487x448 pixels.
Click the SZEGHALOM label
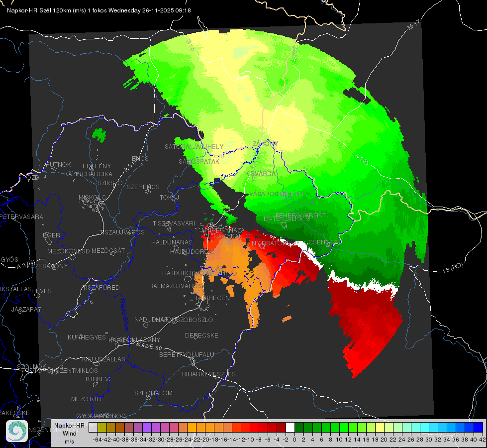(x=153, y=393)
